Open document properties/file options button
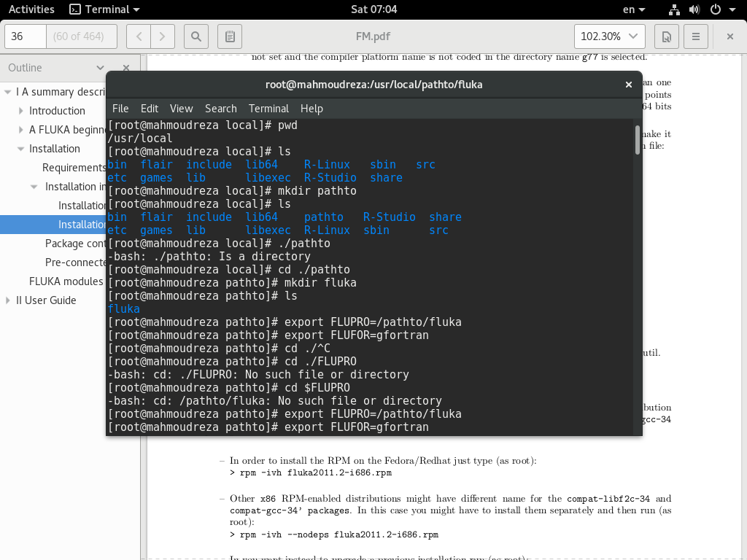Screen dimensions: 747x560 (x=667, y=36)
